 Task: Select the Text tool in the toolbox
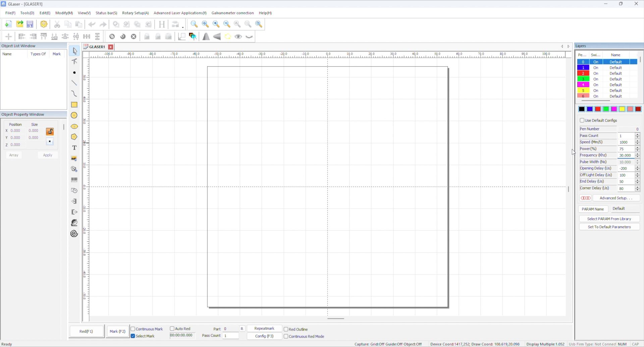coord(74,148)
